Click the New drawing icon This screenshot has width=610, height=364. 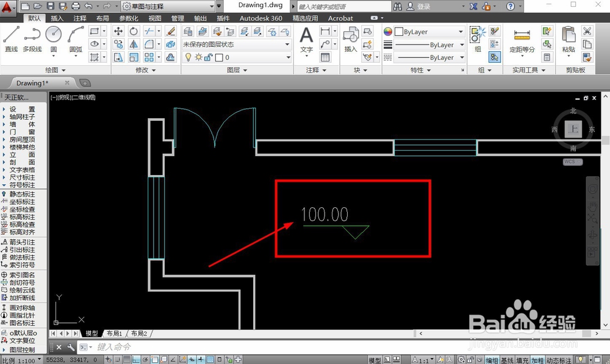[x=25, y=6]
